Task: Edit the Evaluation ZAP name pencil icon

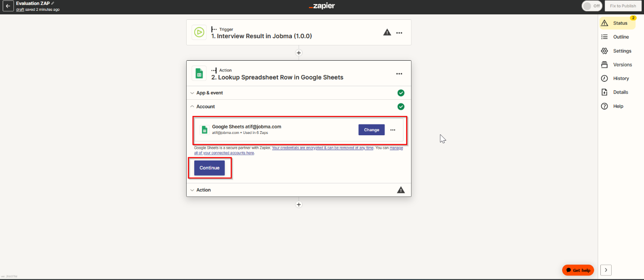Action: [x=53, y=3]
